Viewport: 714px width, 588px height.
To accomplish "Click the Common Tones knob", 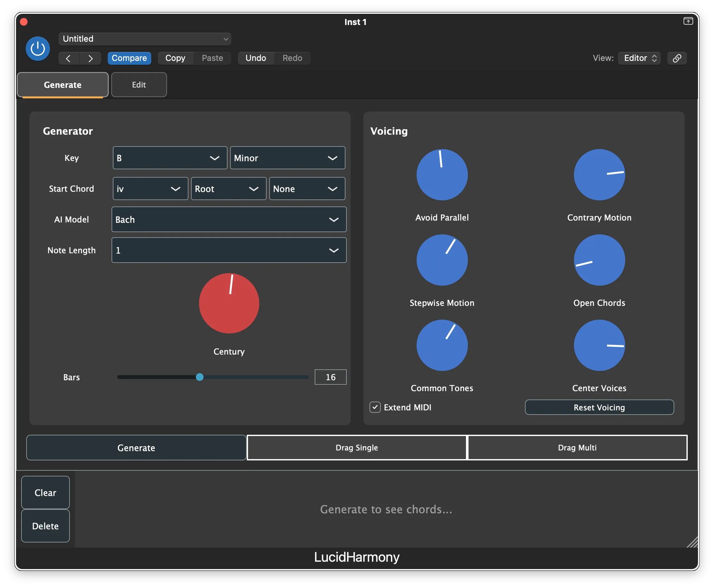I will click(442, 345).
